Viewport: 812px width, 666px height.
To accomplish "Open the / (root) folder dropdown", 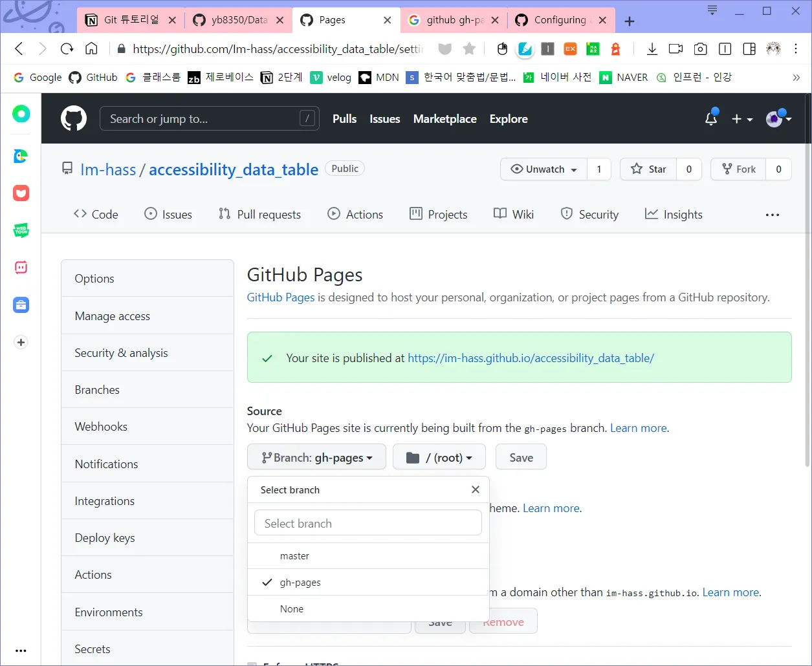I will tap(439, 457).
